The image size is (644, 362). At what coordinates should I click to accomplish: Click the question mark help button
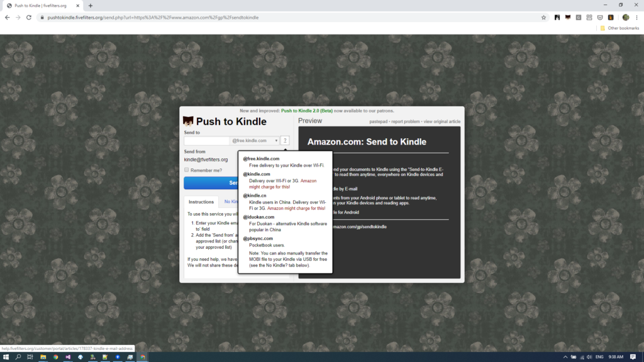(x=285, y=140)
